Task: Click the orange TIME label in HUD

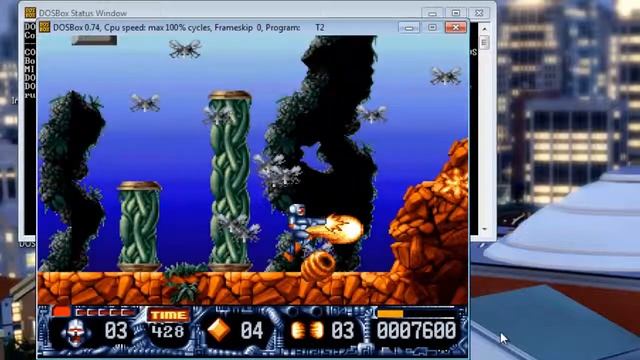Action: 169,315
